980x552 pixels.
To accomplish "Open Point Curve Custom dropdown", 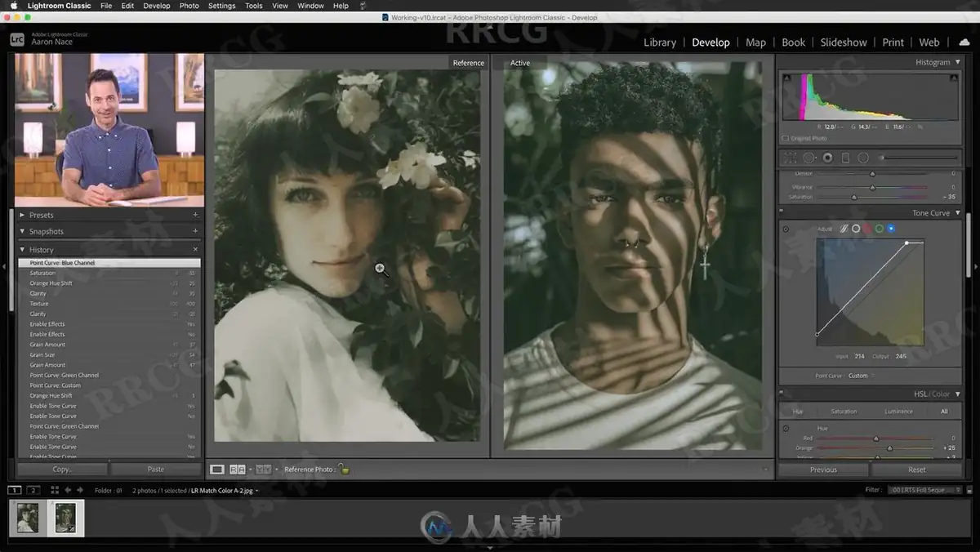I will (860, 376).
